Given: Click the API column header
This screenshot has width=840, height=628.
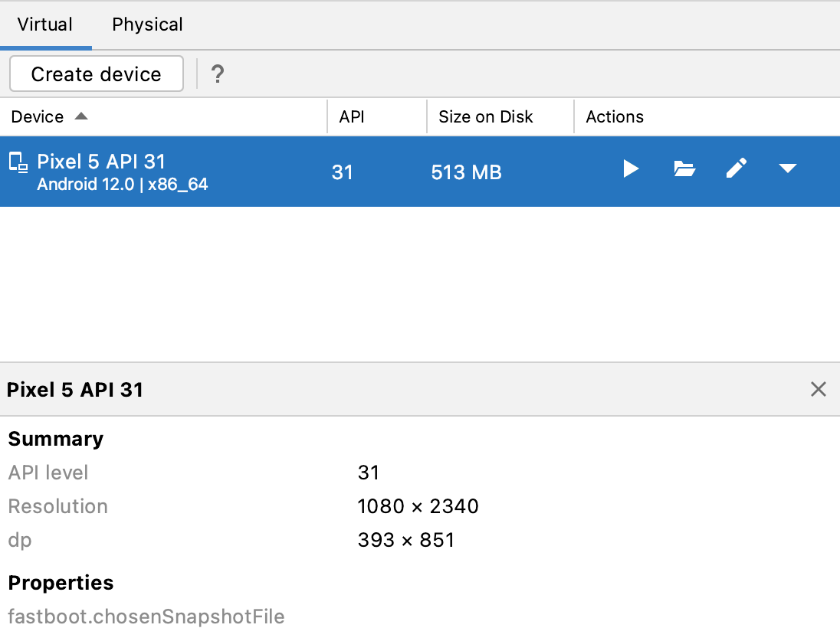Looking at the screenshot, I should [x=352, y=116].
